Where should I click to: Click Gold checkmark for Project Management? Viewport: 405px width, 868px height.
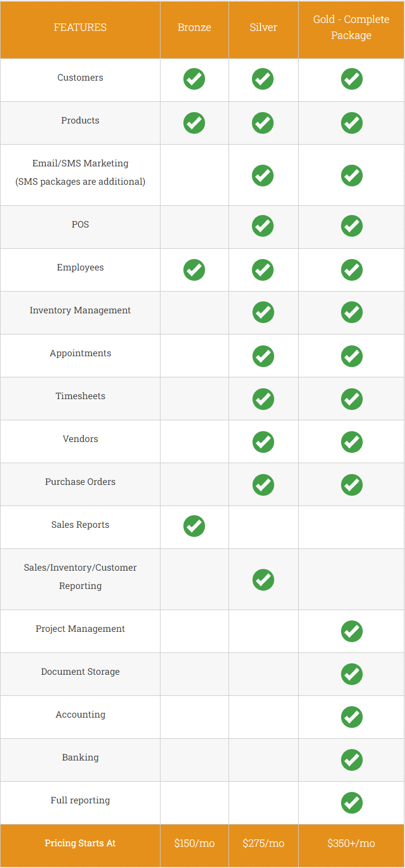[x=351, y=631]
